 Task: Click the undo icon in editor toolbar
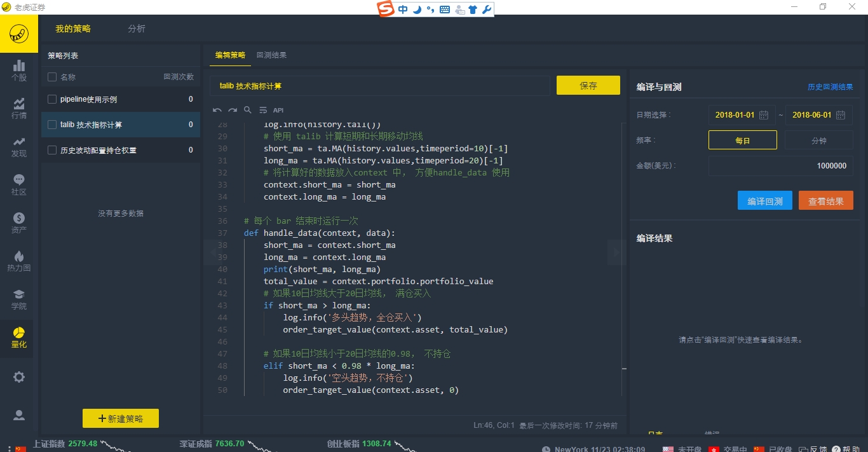click(x=217, y=110)
